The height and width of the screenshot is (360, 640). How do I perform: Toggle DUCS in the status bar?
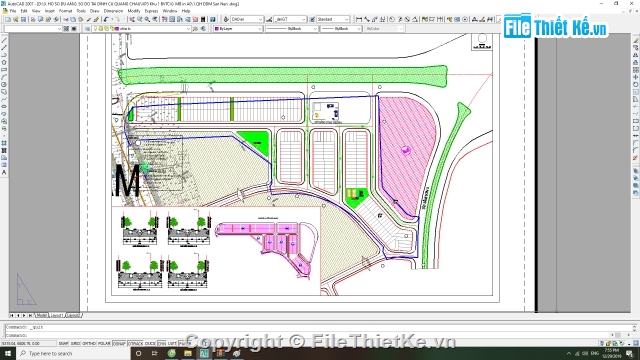click(x=150, y=344)
